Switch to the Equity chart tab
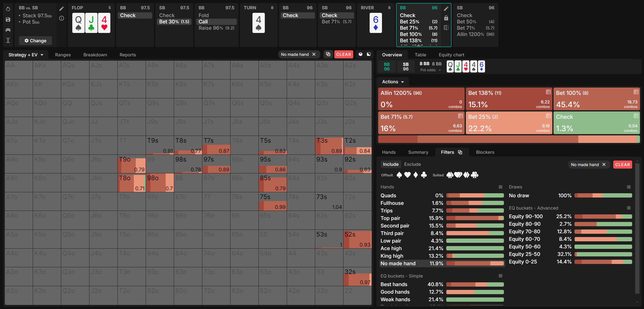The image size is (644, 309). [451, 55]
